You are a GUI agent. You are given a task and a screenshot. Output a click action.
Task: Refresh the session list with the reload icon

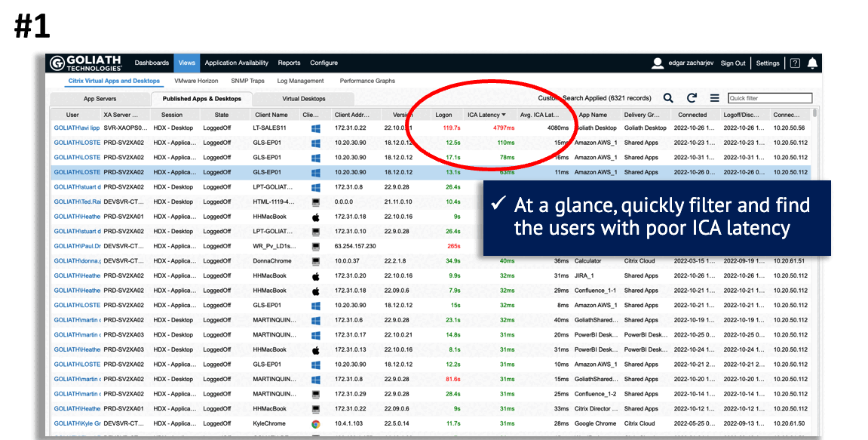pos(692,98)
